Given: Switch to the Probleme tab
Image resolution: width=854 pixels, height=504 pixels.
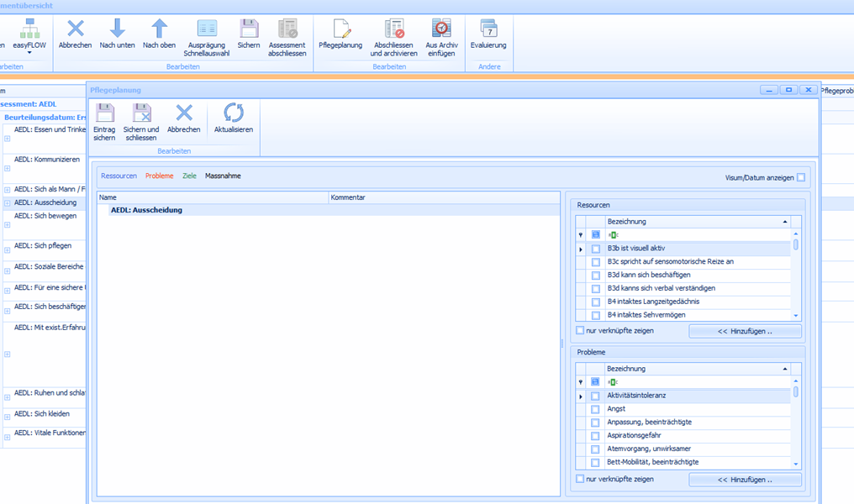Looking at the screenshot, I should [159, 176].
